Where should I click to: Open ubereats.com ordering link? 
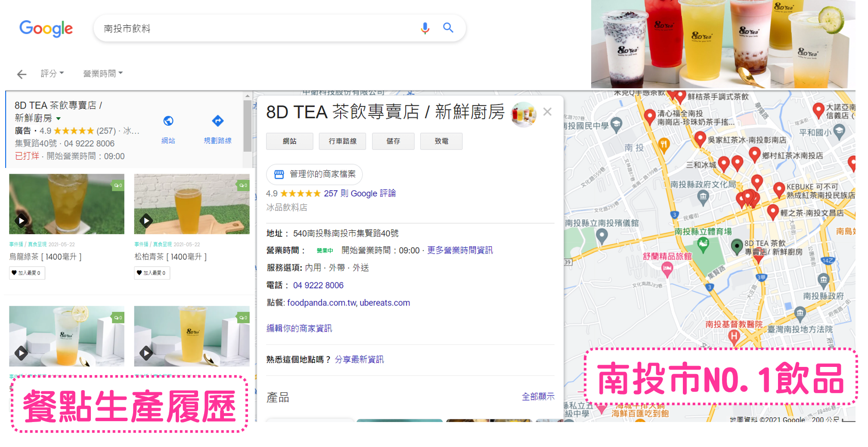tap(385, 303)
